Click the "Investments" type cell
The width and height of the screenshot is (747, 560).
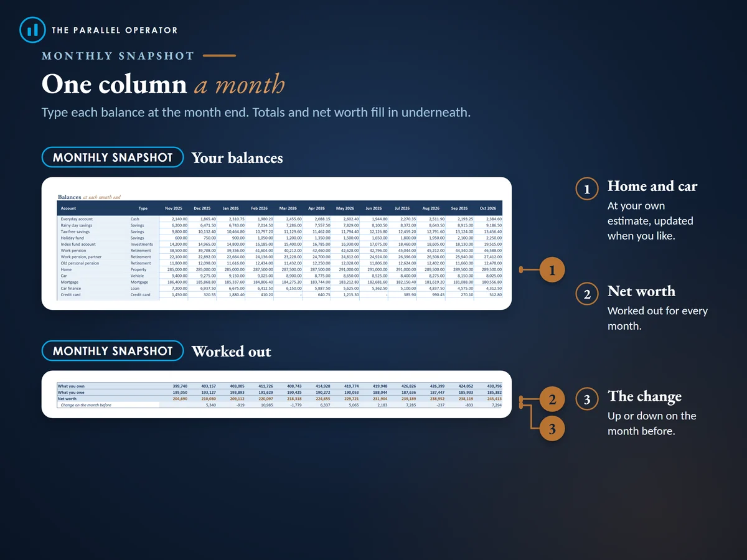click(x=141, y=245)
